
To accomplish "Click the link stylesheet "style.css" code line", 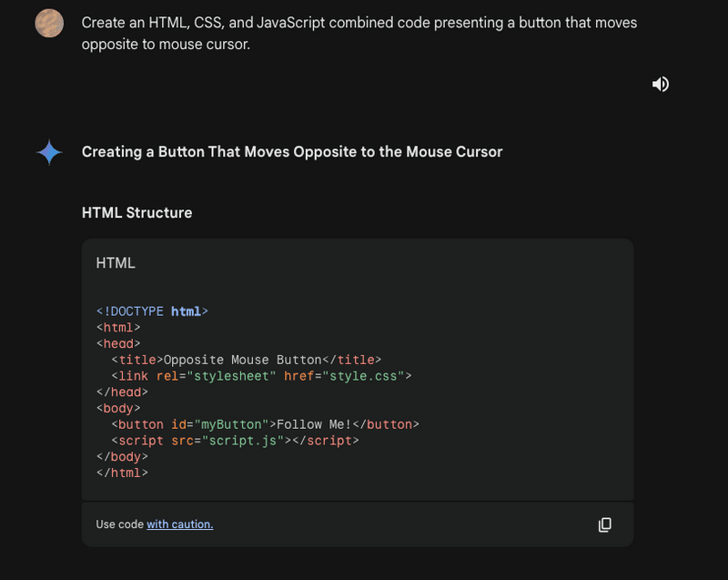I will (262, 376).
